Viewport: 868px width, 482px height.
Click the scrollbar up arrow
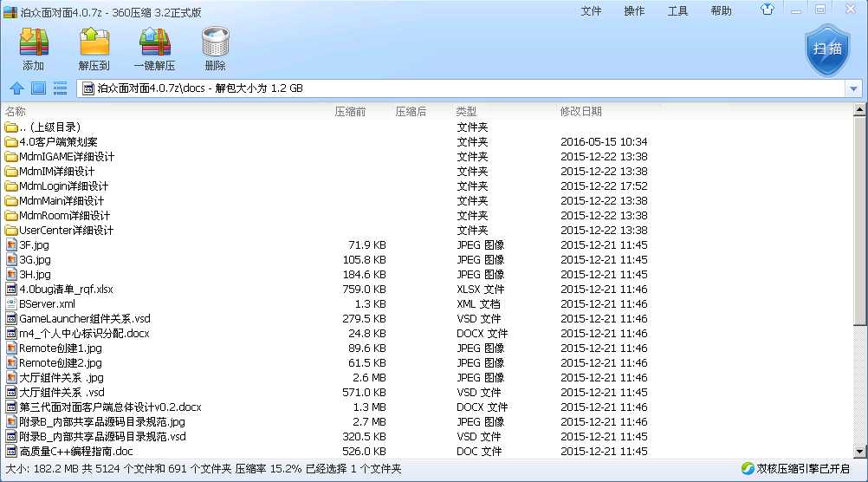pyautogui.click(x=859, y=109)
